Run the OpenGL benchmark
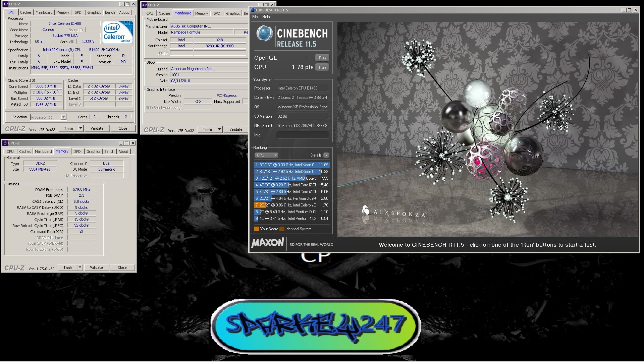 322,58
